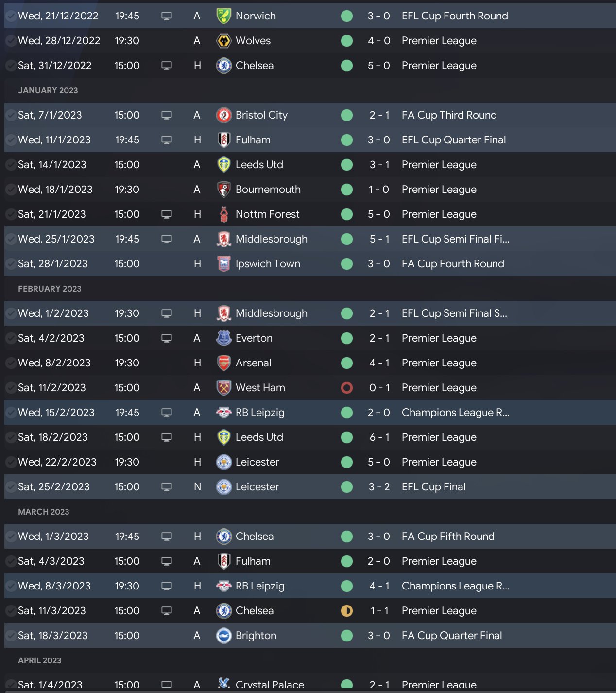Viewport: 616px width, 693px height.
Task: Click the TV icon on EFL Cup Final row
Action: [x=167, y=487]
